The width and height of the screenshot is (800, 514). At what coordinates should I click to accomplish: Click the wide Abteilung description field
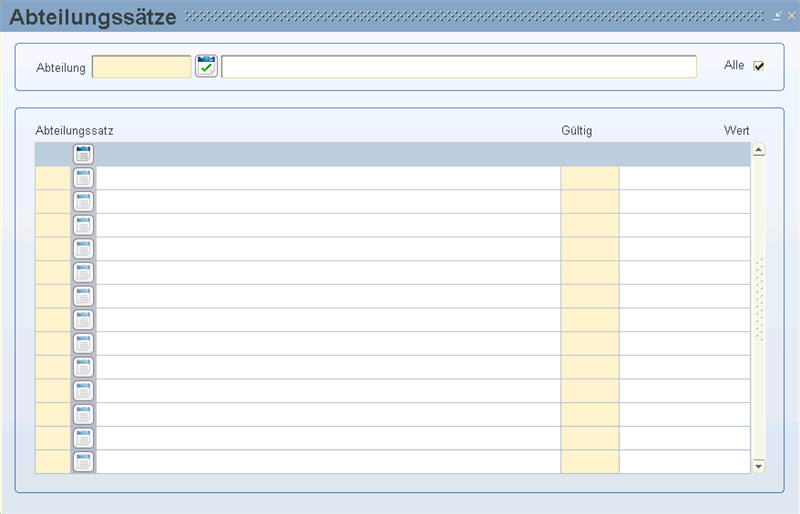point(459,67)
